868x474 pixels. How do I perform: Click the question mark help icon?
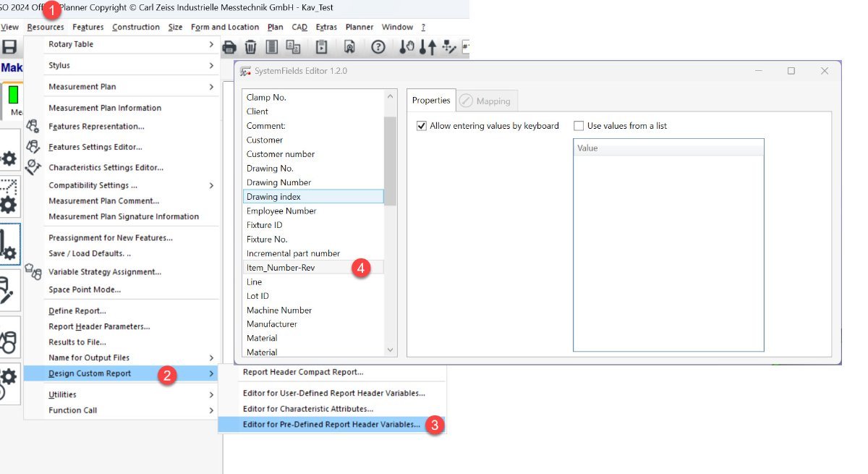tap(378, 47)
